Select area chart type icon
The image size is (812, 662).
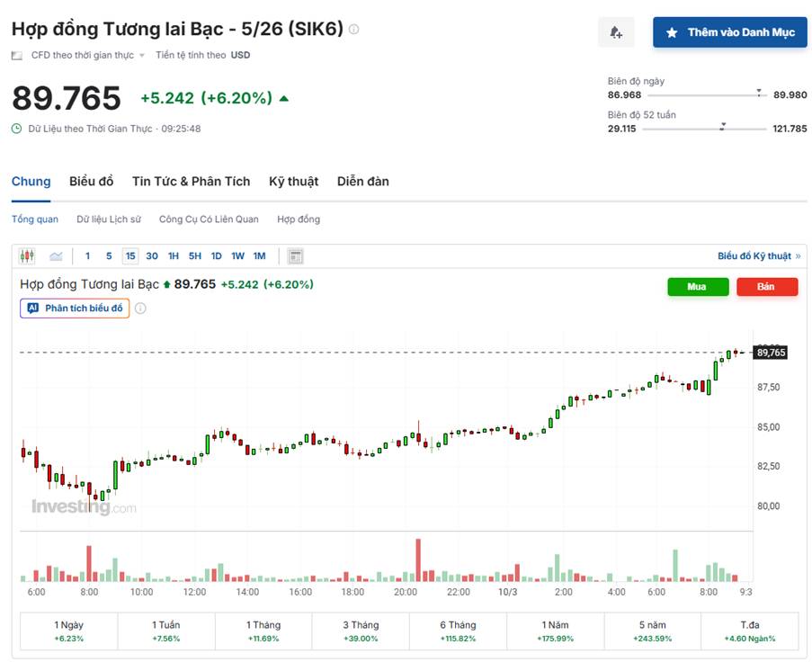point(56,255)
